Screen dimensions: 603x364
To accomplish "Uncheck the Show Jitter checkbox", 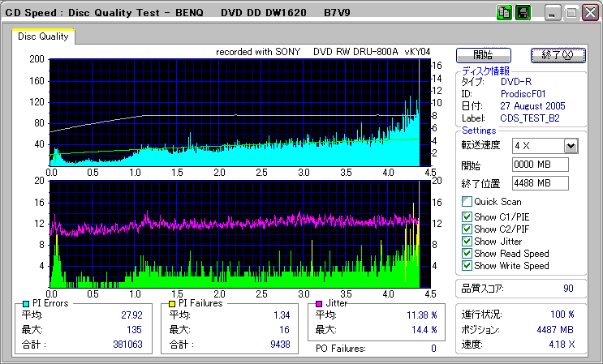I will point(467,242).
